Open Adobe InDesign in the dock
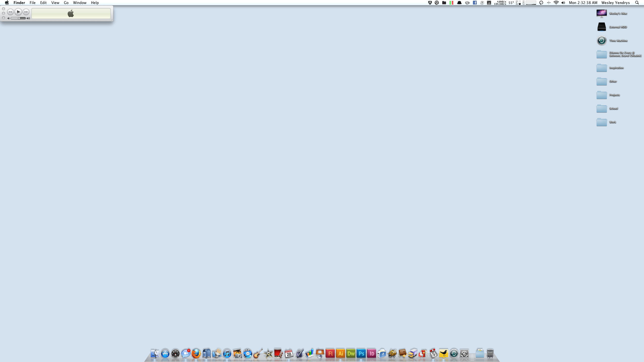 tap(372, 354)
